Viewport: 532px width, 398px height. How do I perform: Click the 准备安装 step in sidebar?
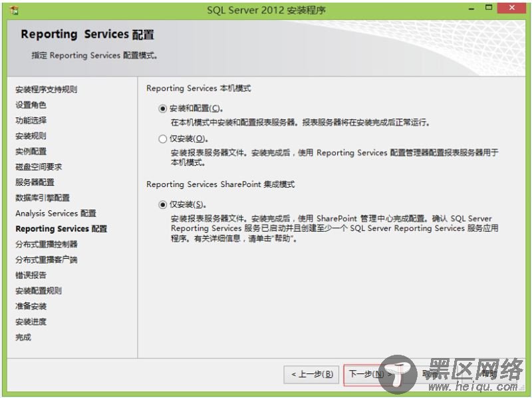[x=31, y=306]
